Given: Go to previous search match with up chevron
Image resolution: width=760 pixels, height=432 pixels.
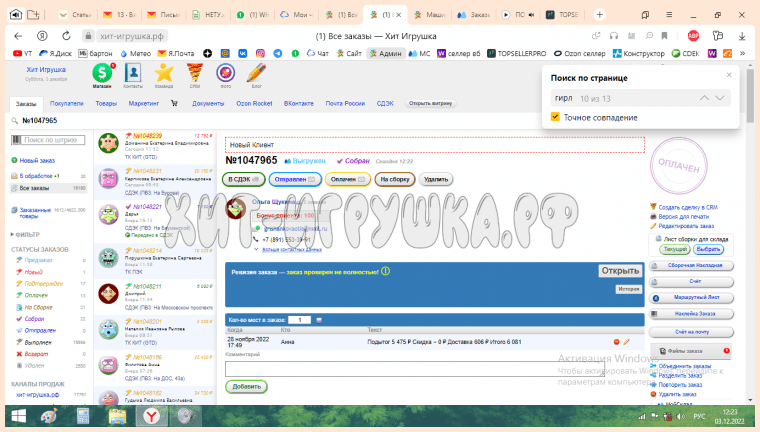Looking at the screenshot, I should coord(704,98).
